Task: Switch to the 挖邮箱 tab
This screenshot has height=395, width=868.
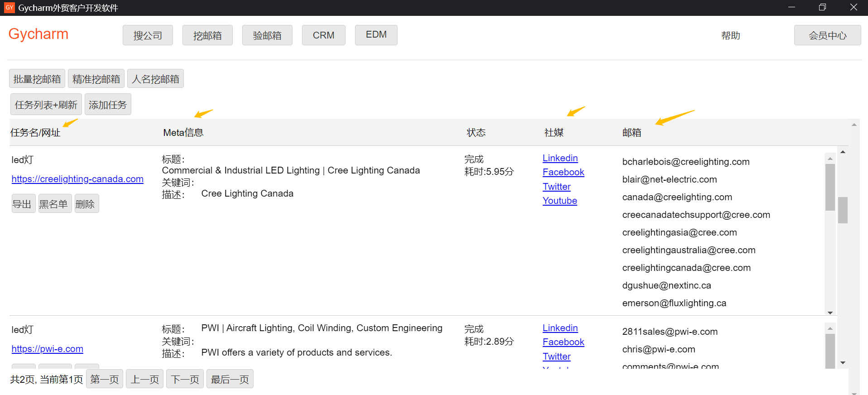Action: [207, 35]
